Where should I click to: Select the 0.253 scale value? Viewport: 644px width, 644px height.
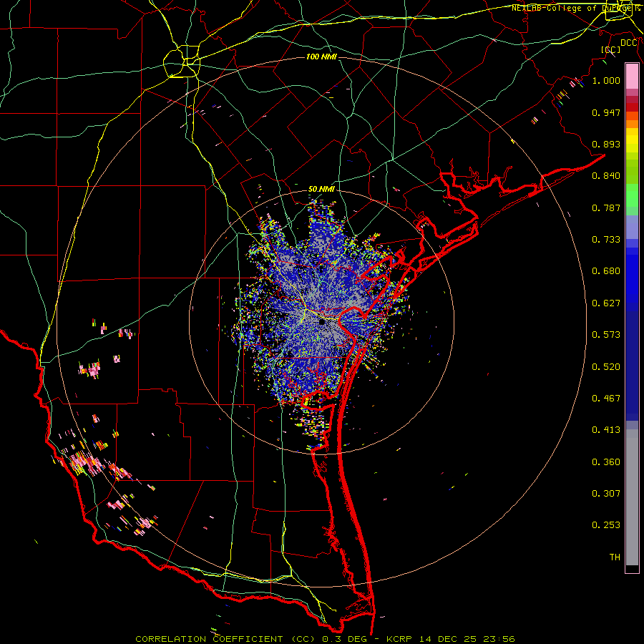pos(606,525)
